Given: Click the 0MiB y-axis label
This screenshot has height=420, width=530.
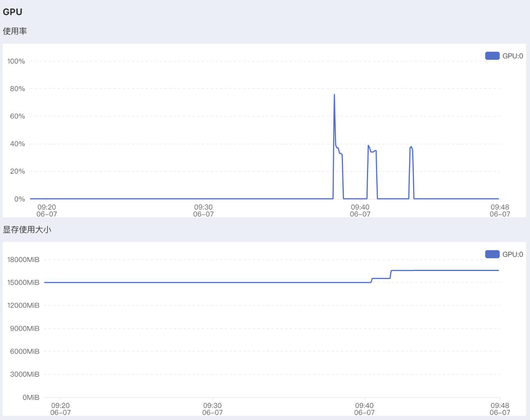Looking at the screenshot, I should pyautogui.click(x=31, y=397).
